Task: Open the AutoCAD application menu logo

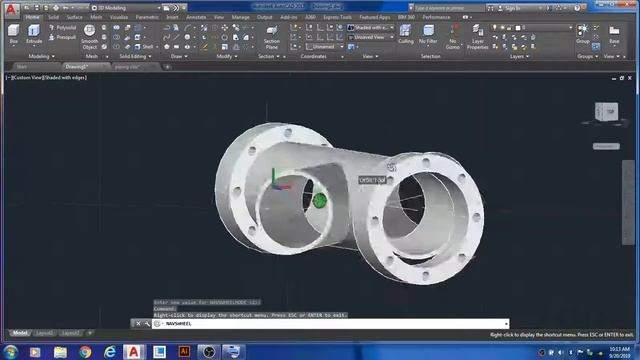Action: [x=11, y=9]
